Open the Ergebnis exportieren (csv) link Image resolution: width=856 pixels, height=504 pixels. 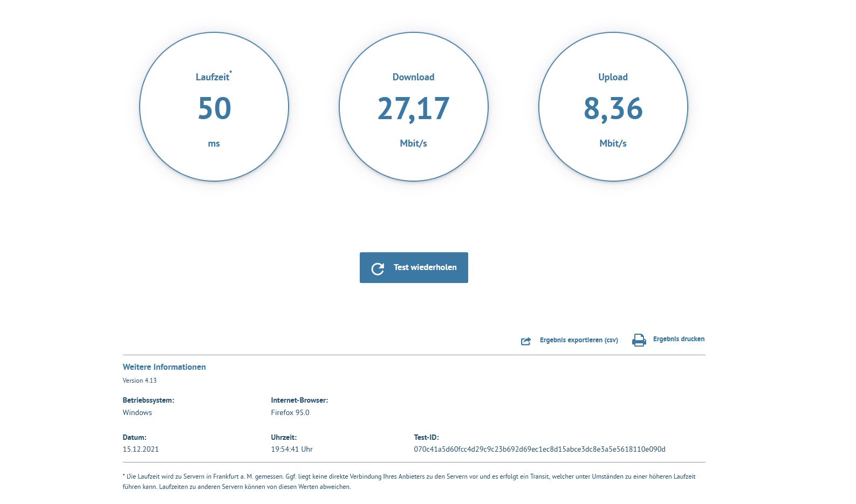579,340
